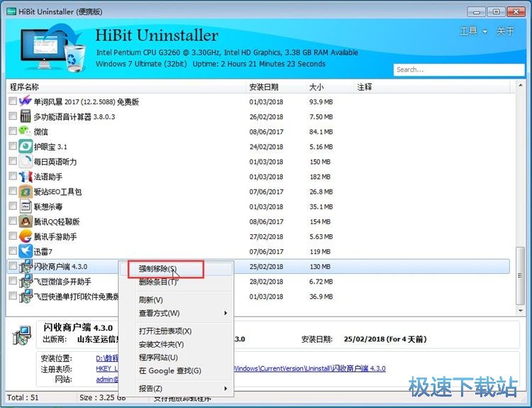
Task: Open 安装文件夹(Y) from context menu
Action: coord(176,344)
